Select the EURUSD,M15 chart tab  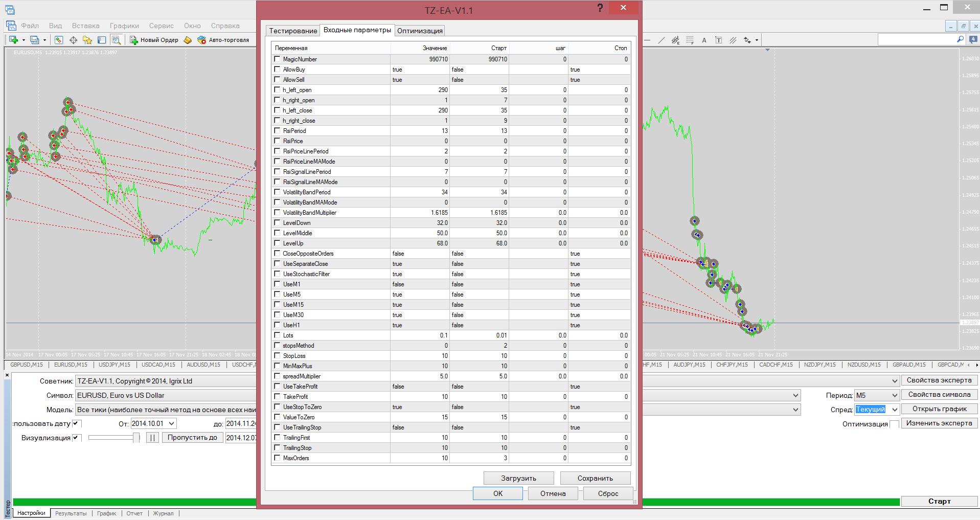click(71, 365)
